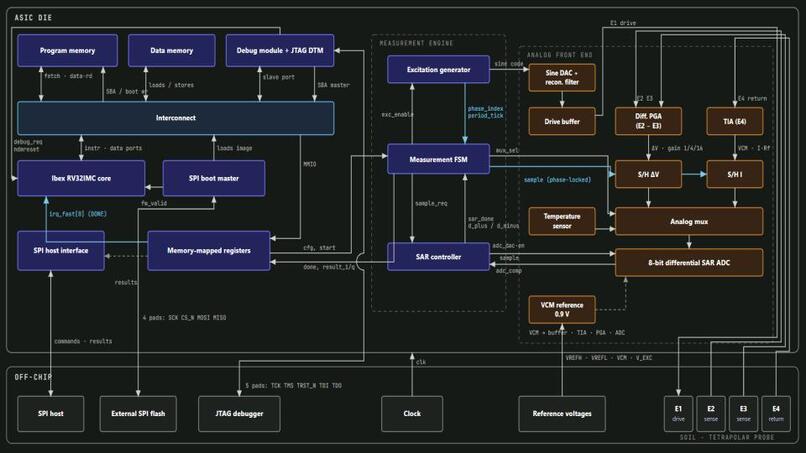Click the External SPI flash block
Viewport: 806px width, 453px height.
[138, 413]
